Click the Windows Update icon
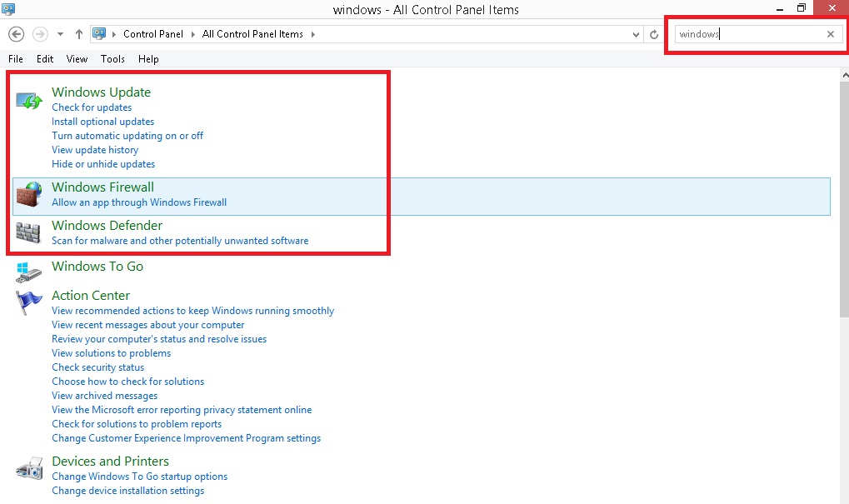The width and height of the screenshot is (849, 504). point(28,101)
